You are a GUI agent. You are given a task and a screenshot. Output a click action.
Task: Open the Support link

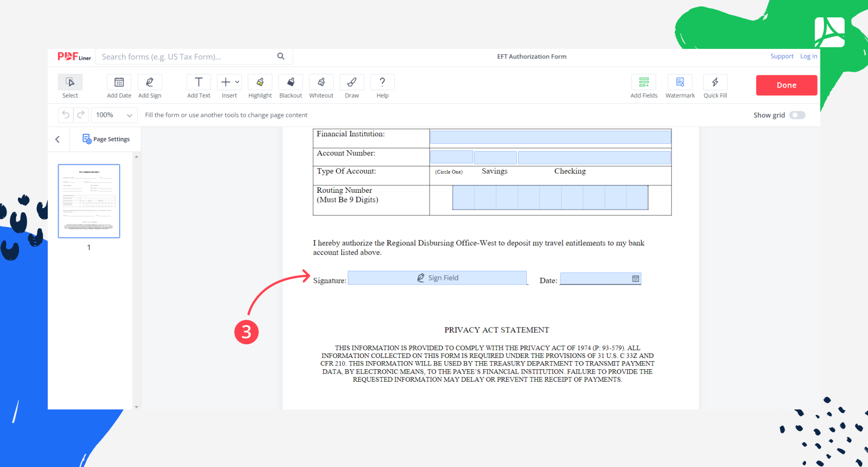782,56
